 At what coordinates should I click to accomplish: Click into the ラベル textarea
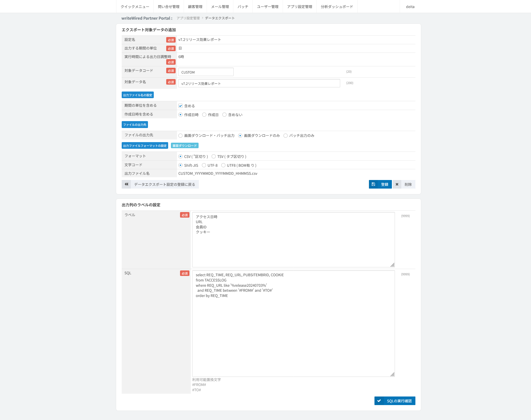[293, 239]
